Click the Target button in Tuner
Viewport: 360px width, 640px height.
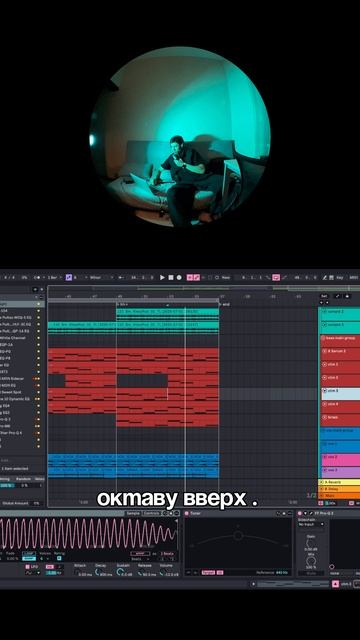(x=208, y=573)
